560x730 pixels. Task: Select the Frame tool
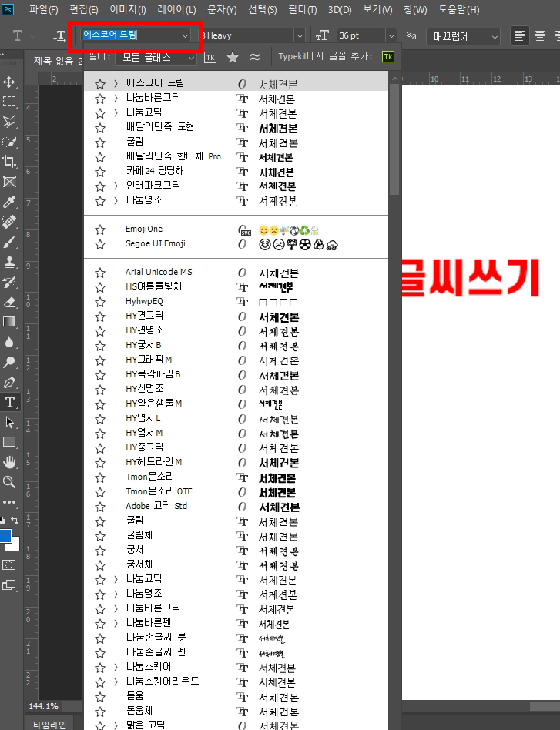pyautogui.click(x=8, y=182)
